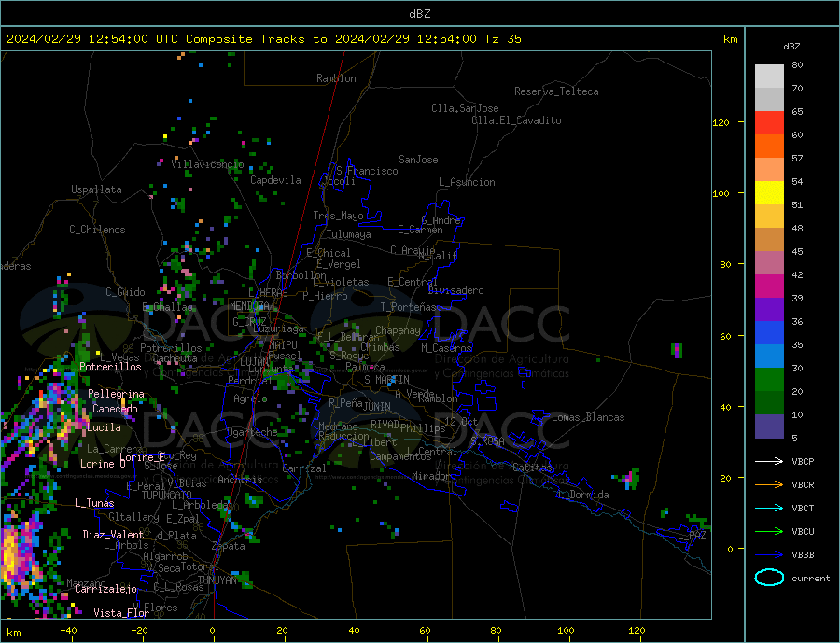
Task: Click the 'Zapata' map label
Action: (x=229, y=547)
